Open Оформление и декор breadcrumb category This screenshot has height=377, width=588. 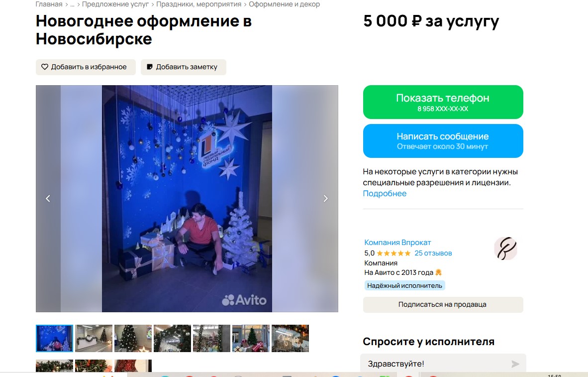click(x=284, y=4)
